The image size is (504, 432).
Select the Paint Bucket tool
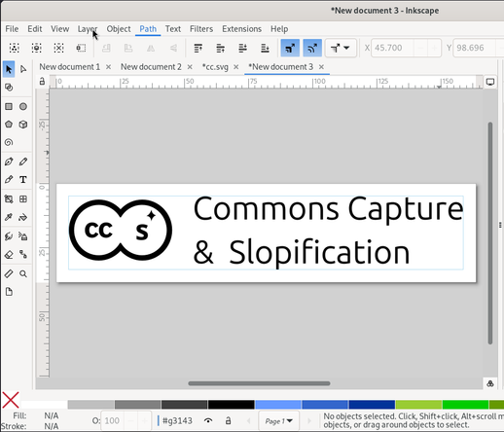23,217
